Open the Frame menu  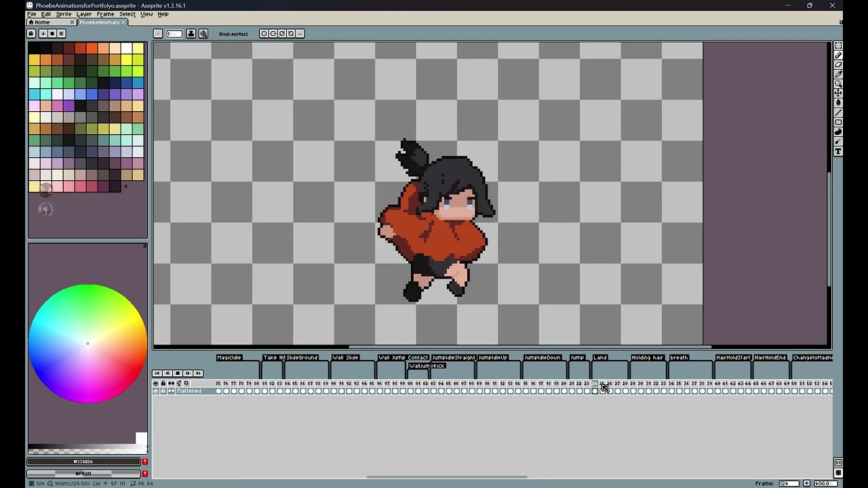[105, 14]
